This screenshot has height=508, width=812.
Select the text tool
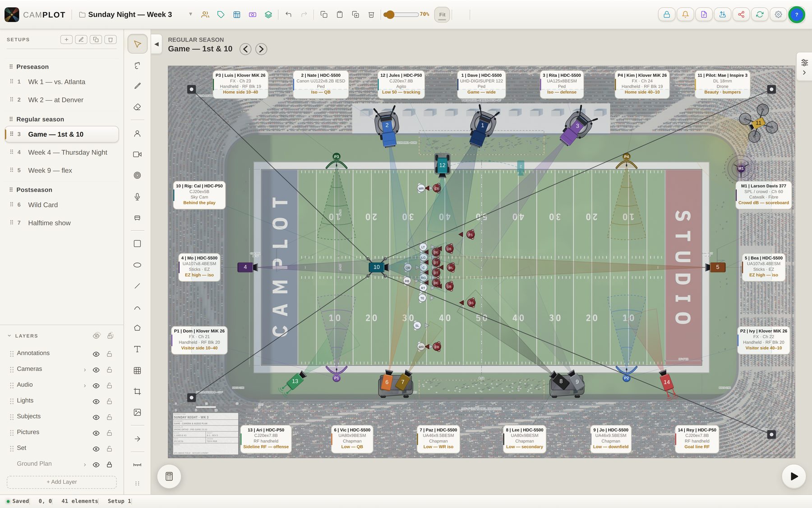click(138, 349)
